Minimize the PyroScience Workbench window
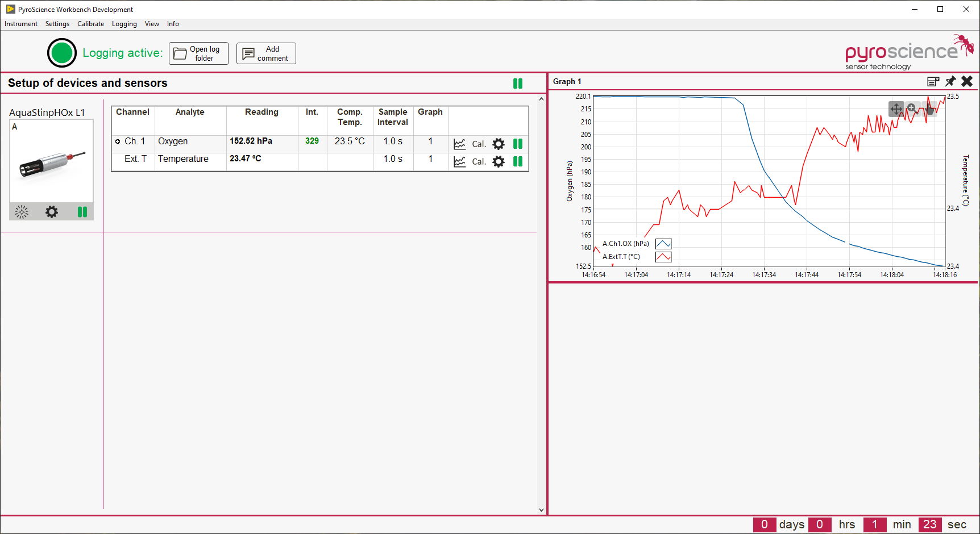 [915, 9]
